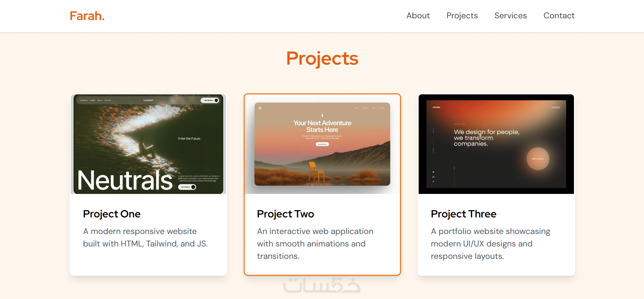The width and height of the screenshot is (644, 299).
Task: Click Project Two's interactive web application description
Action: click(315, 244)
